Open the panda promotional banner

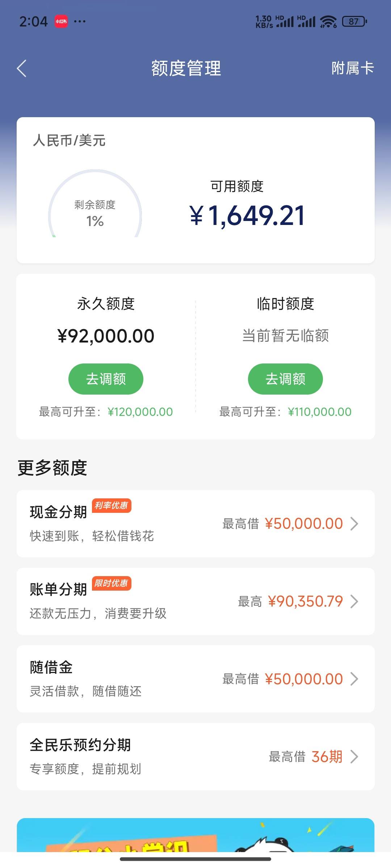click(195, 835)
